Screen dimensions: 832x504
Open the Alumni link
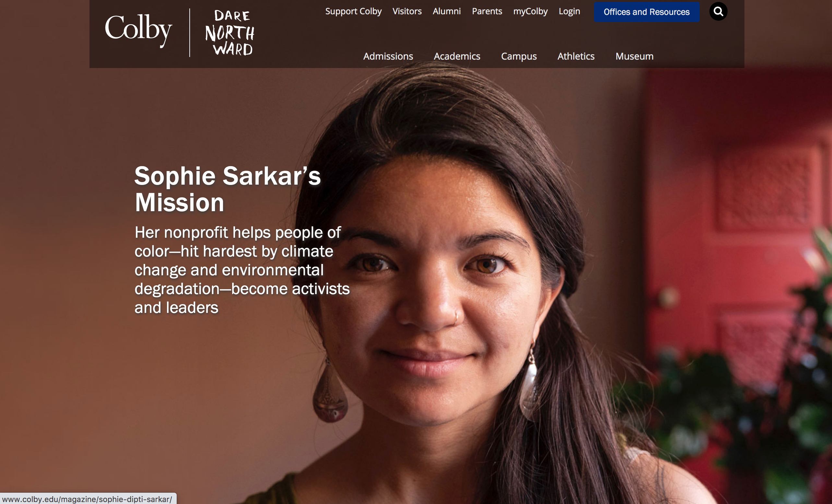[x=446, y=11]
